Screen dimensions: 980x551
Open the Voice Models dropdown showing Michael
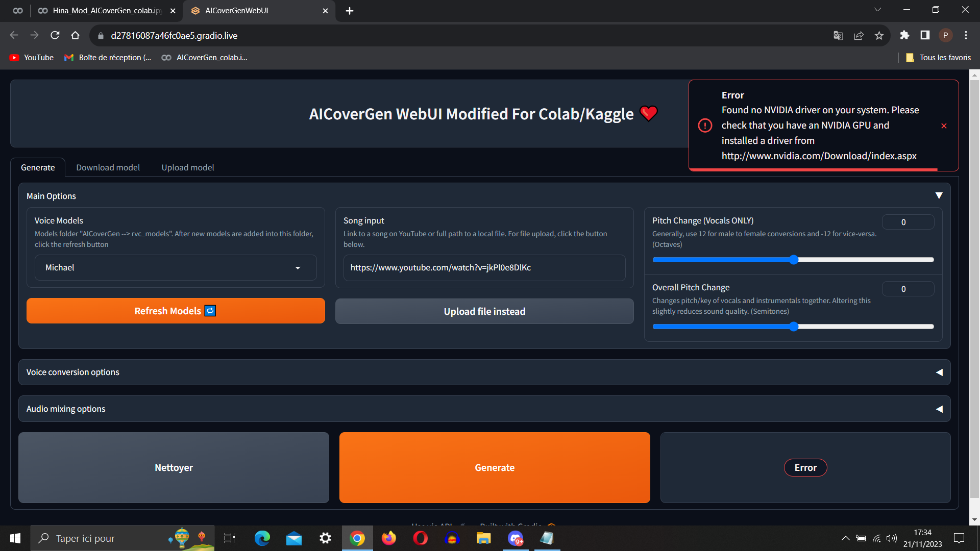176,268
